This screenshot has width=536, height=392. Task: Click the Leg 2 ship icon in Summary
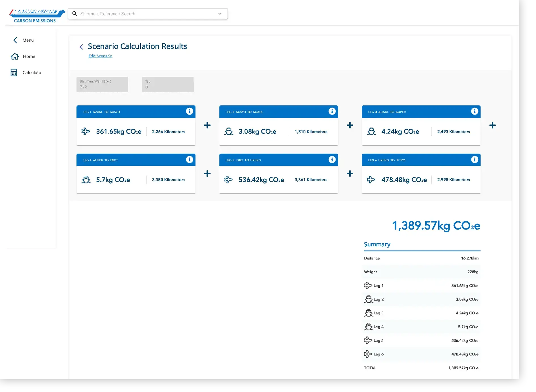coord(369,299)
